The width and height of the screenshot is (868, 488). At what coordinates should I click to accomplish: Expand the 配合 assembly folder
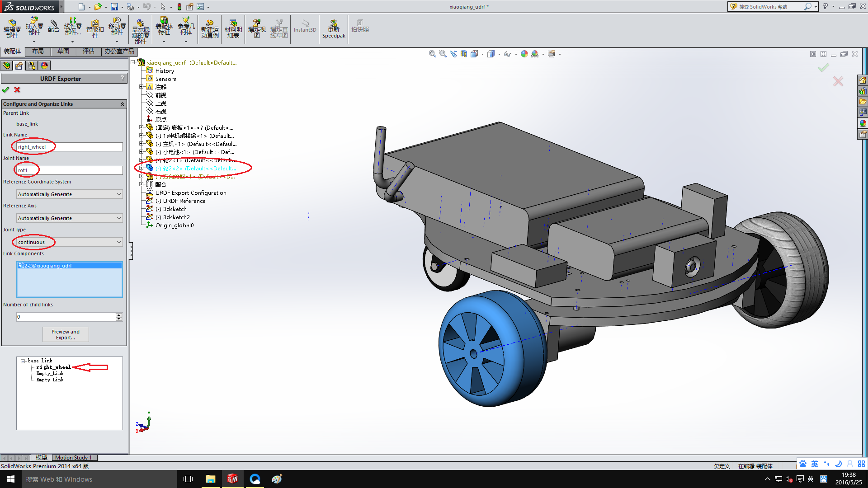tap(142, 184)
